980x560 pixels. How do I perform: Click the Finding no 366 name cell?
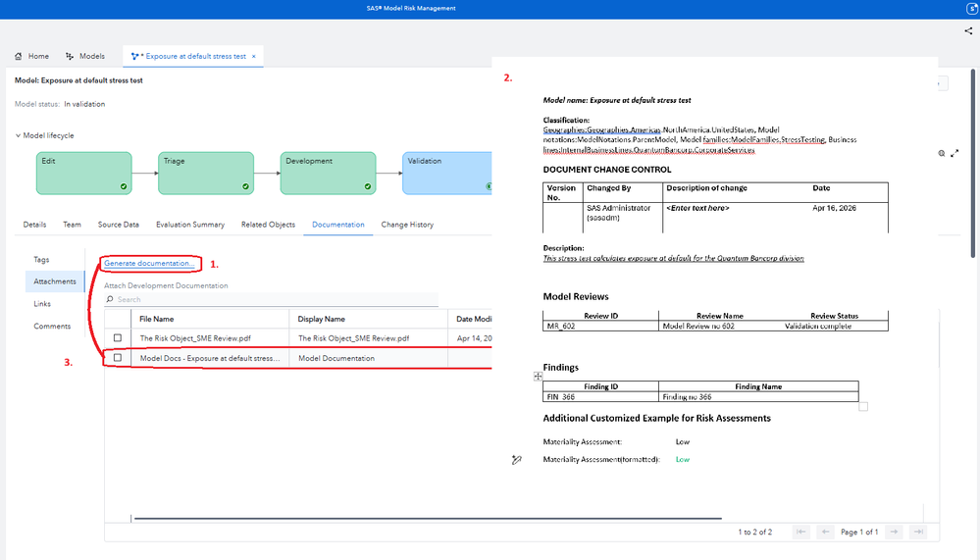687,397
